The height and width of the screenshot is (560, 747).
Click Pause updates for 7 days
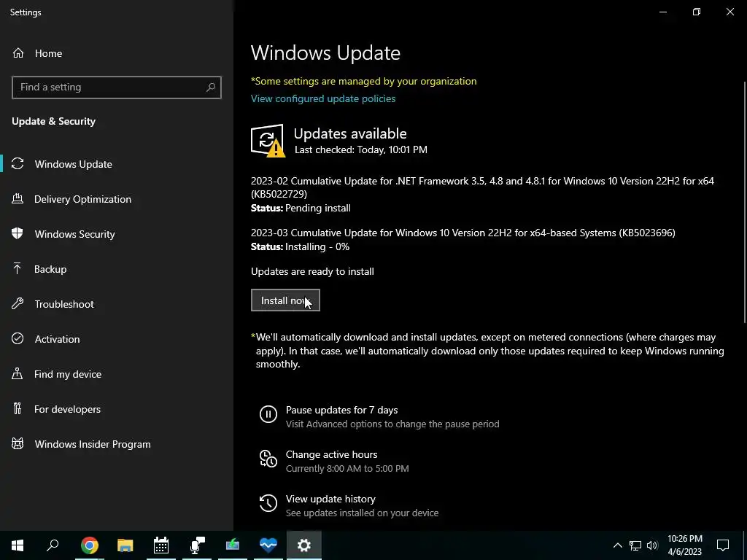(341, 410)
